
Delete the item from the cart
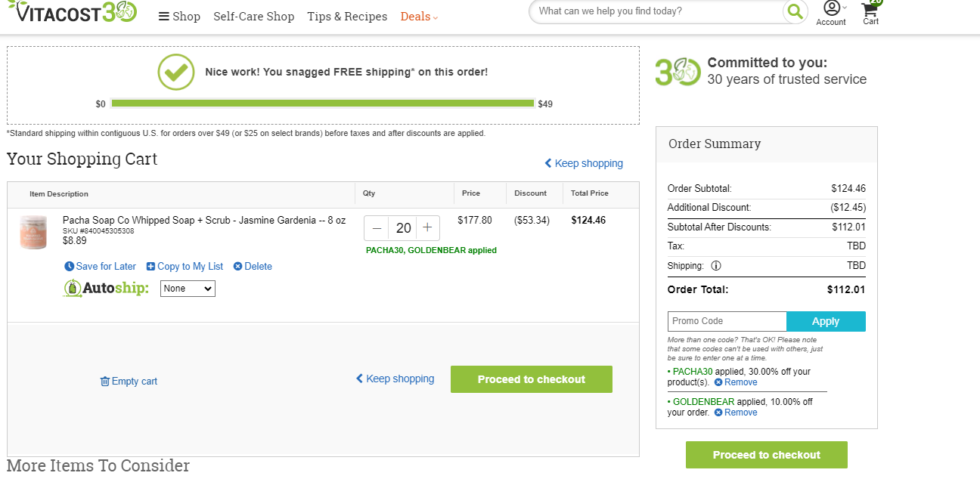(x=253, y=267)
